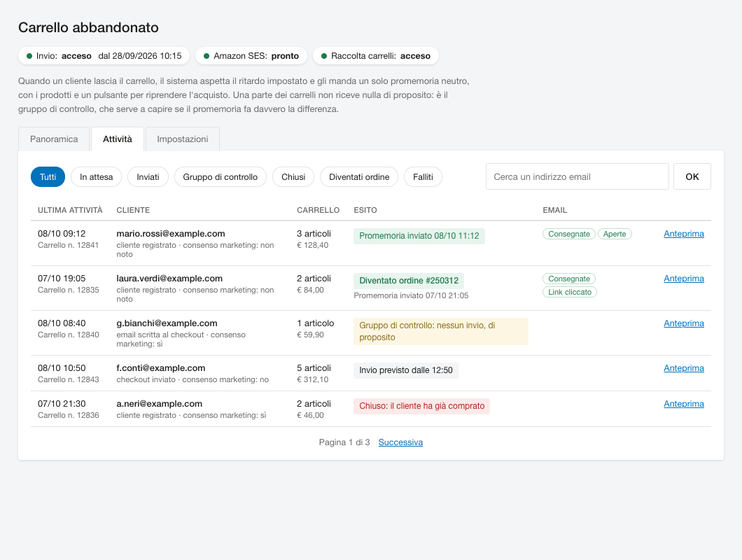Viewport: 742px width, 560px height.
Task: Switch to the Panoramica tab
Action: [x=54, y=139]
